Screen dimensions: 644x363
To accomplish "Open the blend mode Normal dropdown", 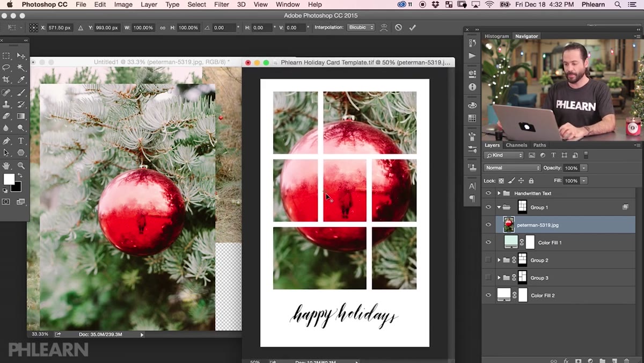I will [512, 168].
